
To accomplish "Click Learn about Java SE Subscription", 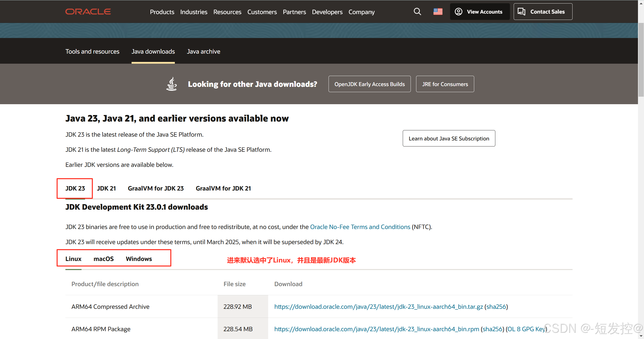I will (449, 138).
